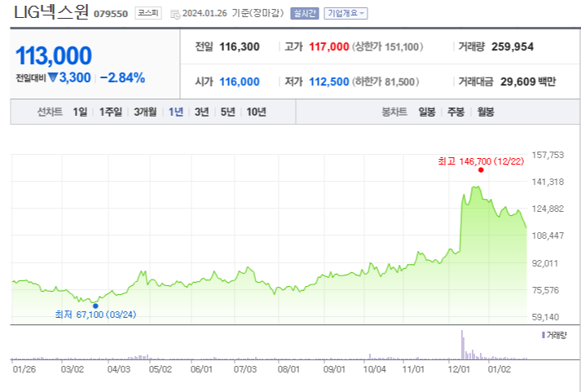
Task: Click the 코스피 market label
Action: [x=148, y=13]
